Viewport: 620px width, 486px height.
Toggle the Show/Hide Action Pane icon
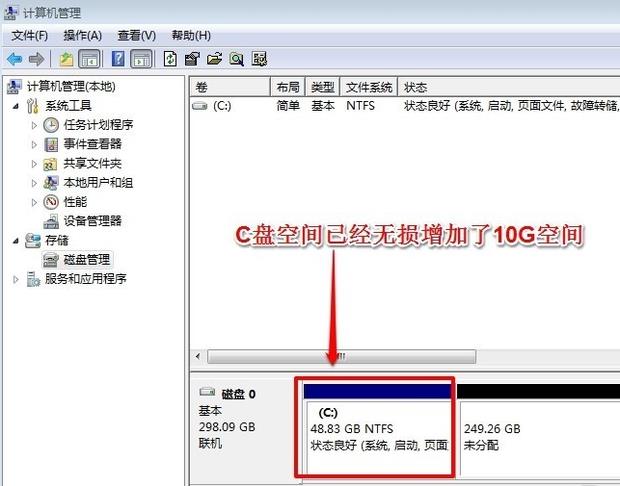coord(141,59)
